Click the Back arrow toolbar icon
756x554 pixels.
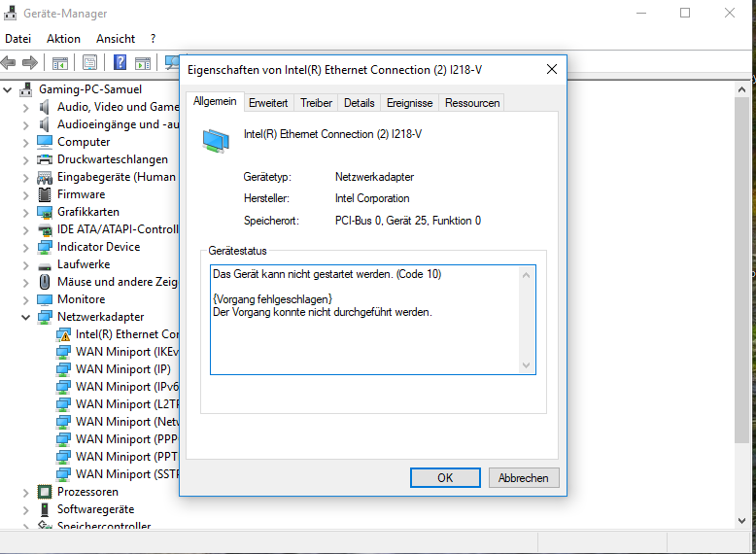[x=8, y=62]
